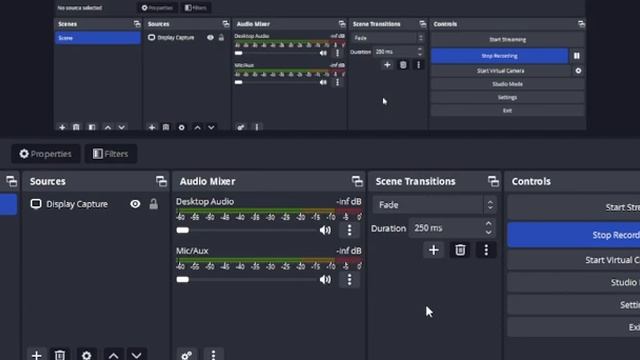
Task: Click the Desktop Audio volume slider handle
Action: [x=182, y=230]
